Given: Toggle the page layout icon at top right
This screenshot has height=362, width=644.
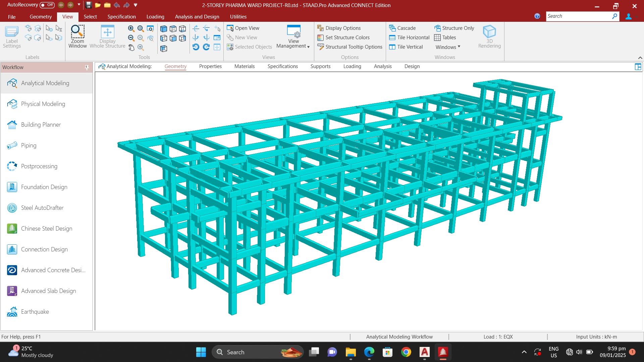Looking at the screenshot, I should [638, 67].
